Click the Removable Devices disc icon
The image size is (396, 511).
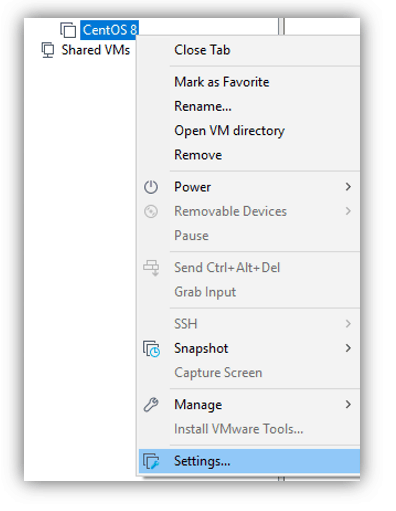[x=151, y=211]
